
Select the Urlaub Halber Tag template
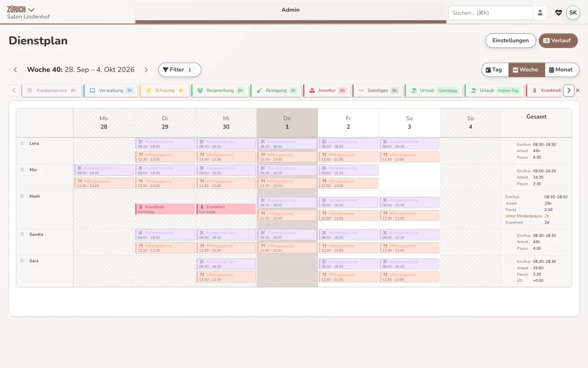[494, 91]
